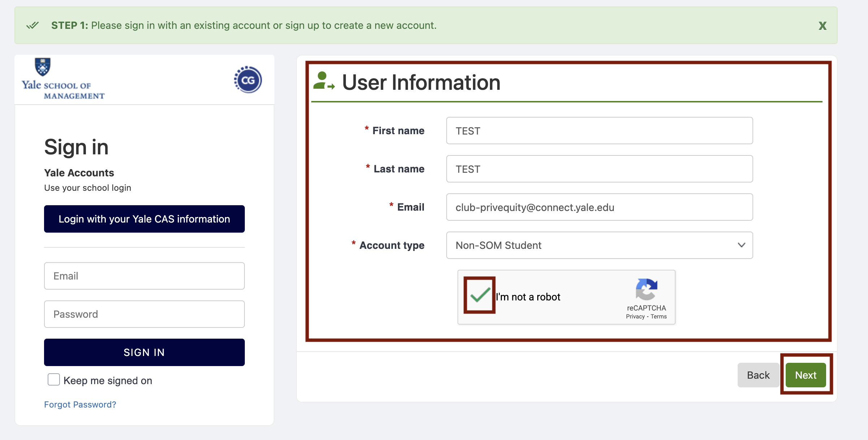This screenshot has height=440, width=868.
Task: Click the club-privequity email field
Action: pos(599,207)
